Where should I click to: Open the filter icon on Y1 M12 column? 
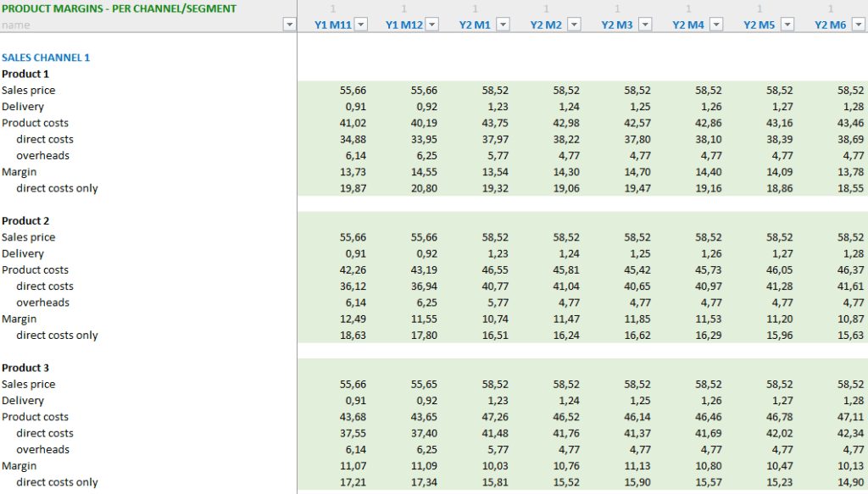pyautogui.click(x=432, y=24)
